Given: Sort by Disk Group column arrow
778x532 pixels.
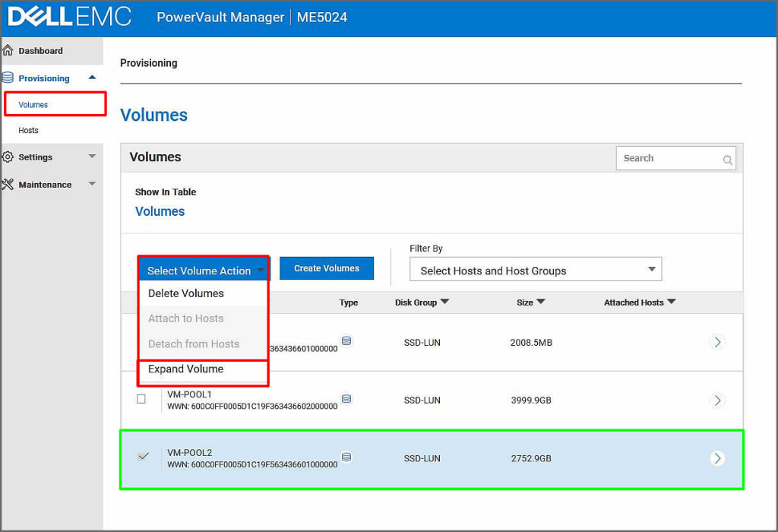Looking at the screenshot, I should coord(444,302).
